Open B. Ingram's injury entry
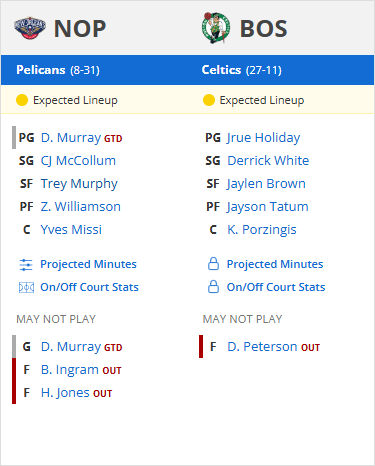 [70, 370]
